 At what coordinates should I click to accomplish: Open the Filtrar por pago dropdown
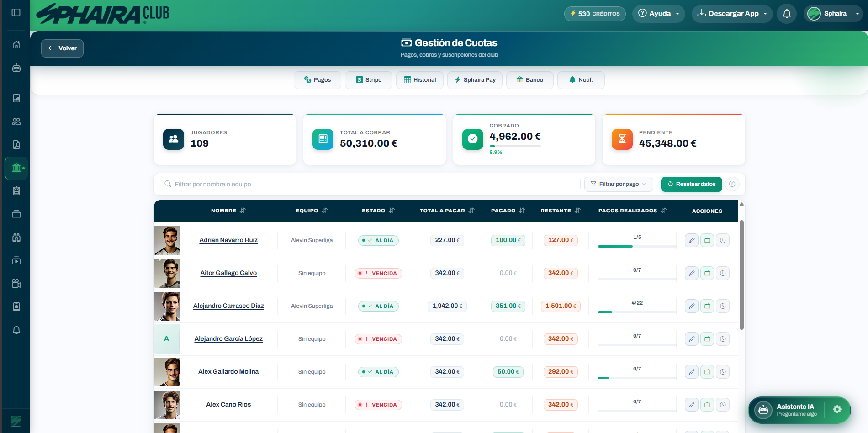coord(618,184)
